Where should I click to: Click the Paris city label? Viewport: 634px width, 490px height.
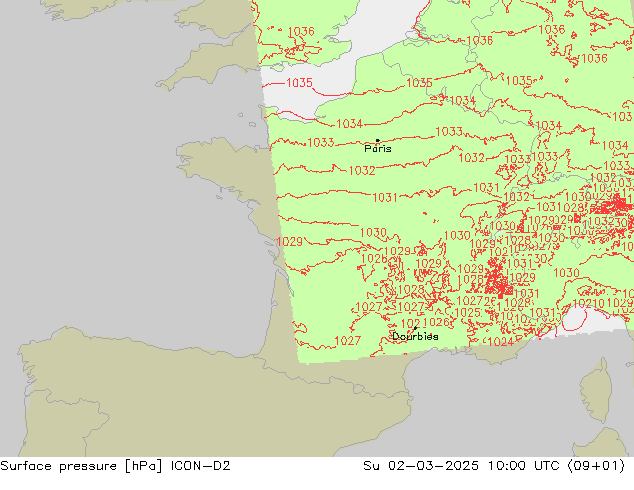coord(378,149)
